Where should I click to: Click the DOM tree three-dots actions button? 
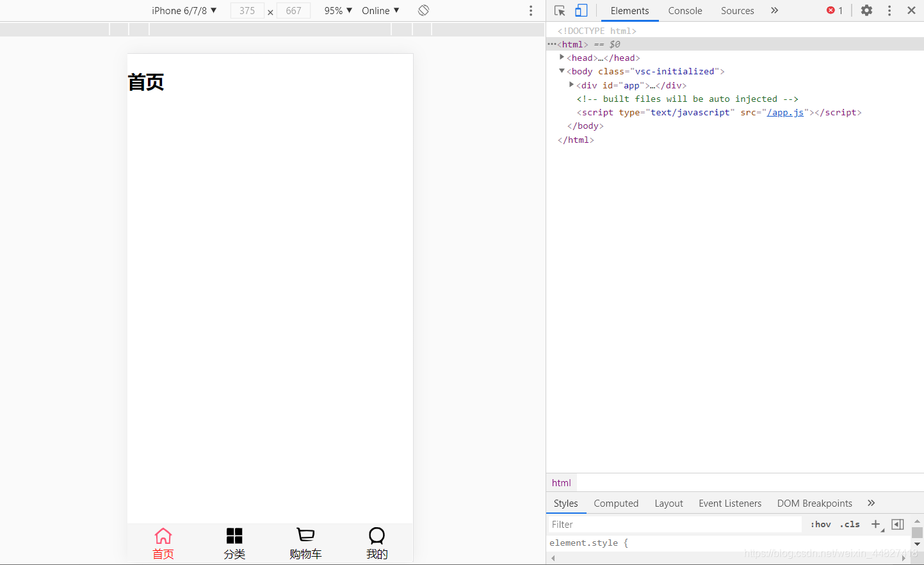click(551, 44)
